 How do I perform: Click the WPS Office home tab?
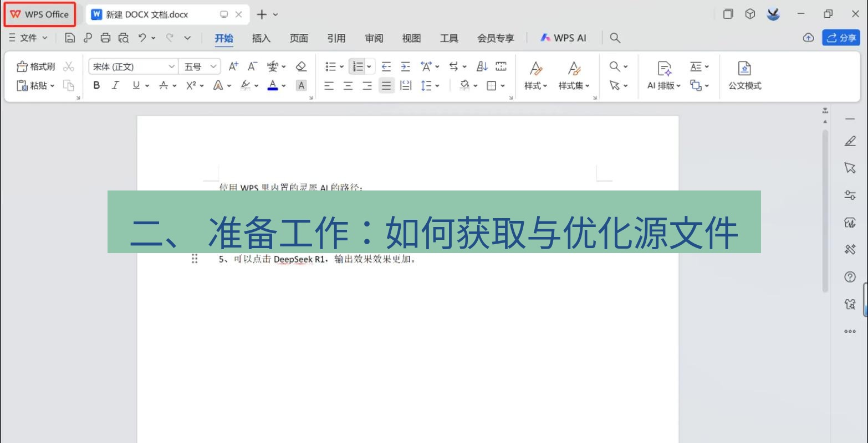pyautogui.click(x=39, y=14)
